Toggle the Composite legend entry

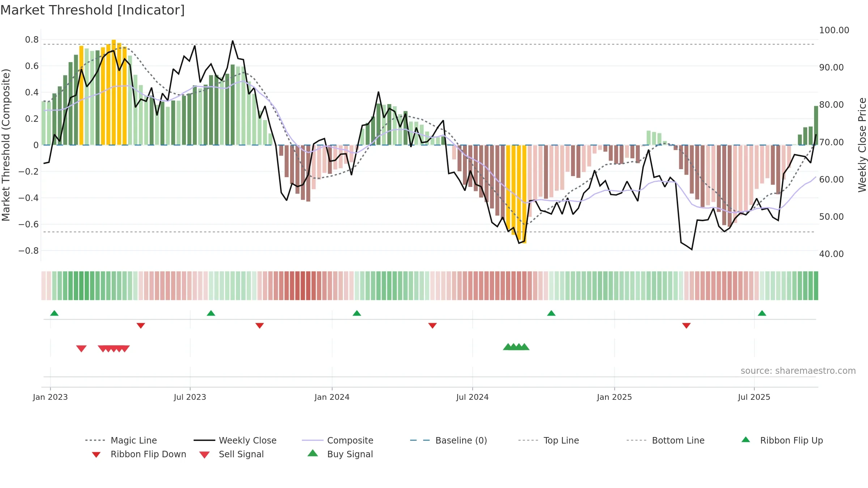click(337, 440)
